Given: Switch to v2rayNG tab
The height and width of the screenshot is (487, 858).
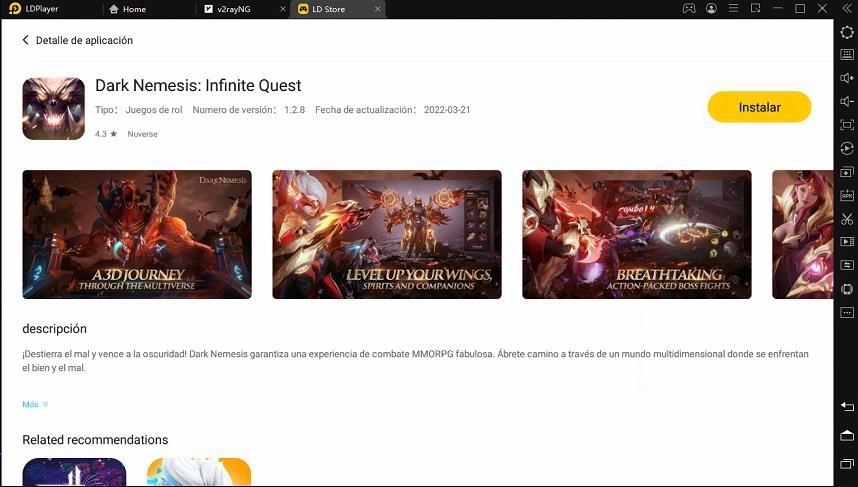Looking at the screenshot, I should (x=228, y=9).
